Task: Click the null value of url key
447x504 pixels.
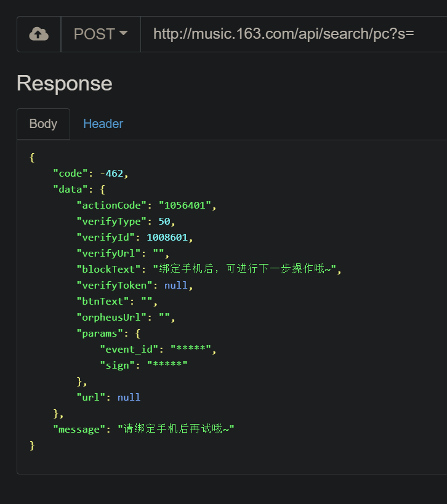Action: coord(129,397)
